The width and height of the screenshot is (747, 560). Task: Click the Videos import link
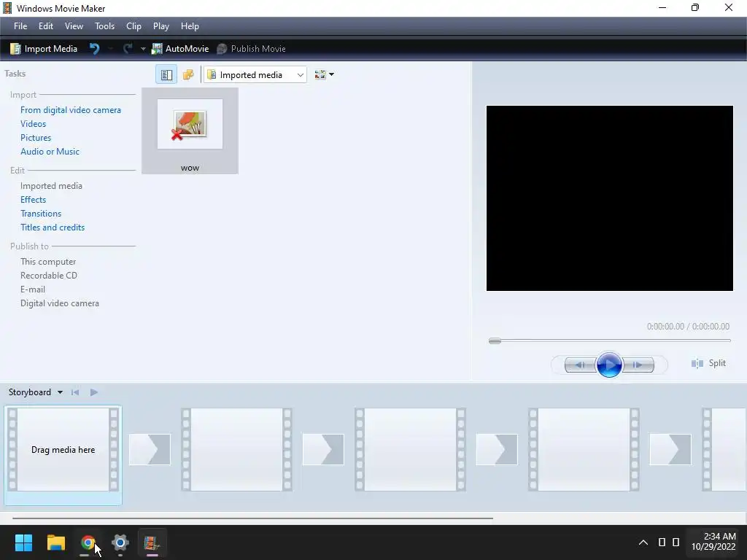[x=34, y=124]
